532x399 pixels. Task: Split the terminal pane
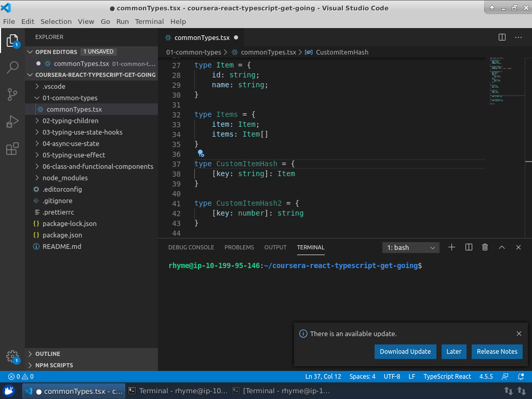click(469, 247)
